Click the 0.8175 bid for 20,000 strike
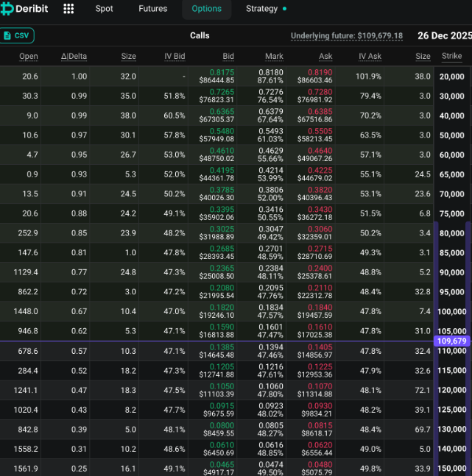Screen dimensions: 472x476 (x=222, y=72)
